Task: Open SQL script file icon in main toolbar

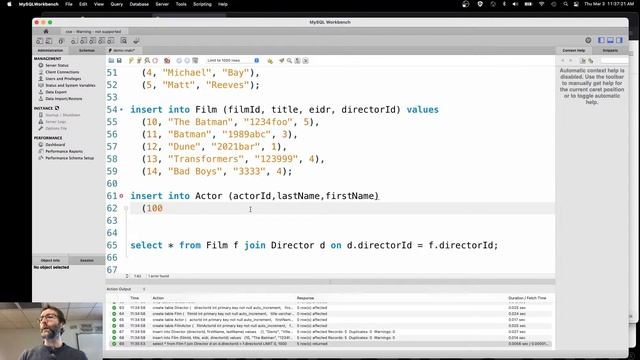Action: pyautogui.click(x=49, y=41)
